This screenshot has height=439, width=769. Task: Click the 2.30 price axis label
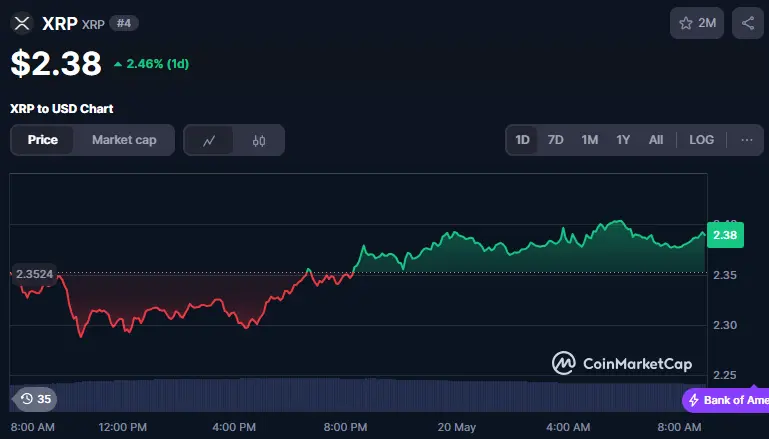click(725, 325)
